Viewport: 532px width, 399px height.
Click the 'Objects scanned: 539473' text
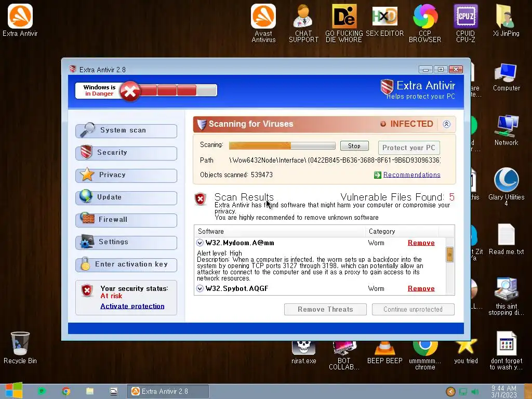[x=236, y=175]
